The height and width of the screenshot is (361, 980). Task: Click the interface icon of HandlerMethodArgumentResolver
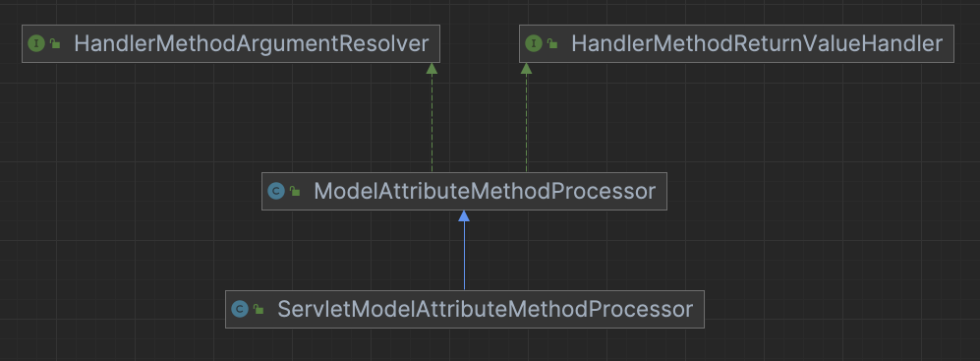(36, 44)
